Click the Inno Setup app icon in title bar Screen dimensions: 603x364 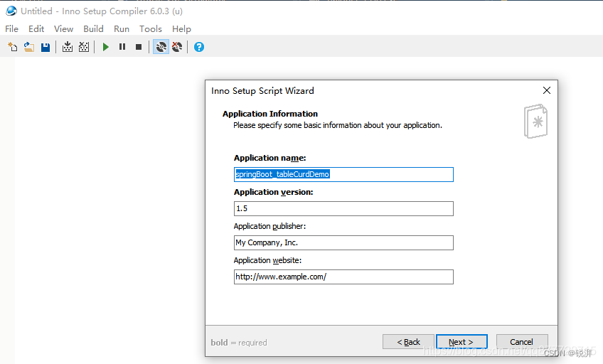point(11,11)
